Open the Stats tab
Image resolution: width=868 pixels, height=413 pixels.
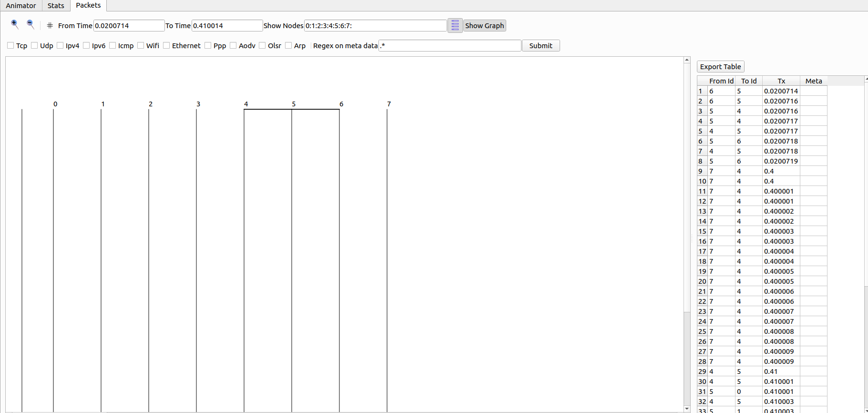56,6
